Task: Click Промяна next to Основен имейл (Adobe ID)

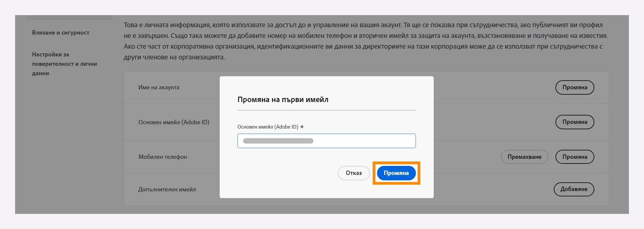Action: coord(575,122)
